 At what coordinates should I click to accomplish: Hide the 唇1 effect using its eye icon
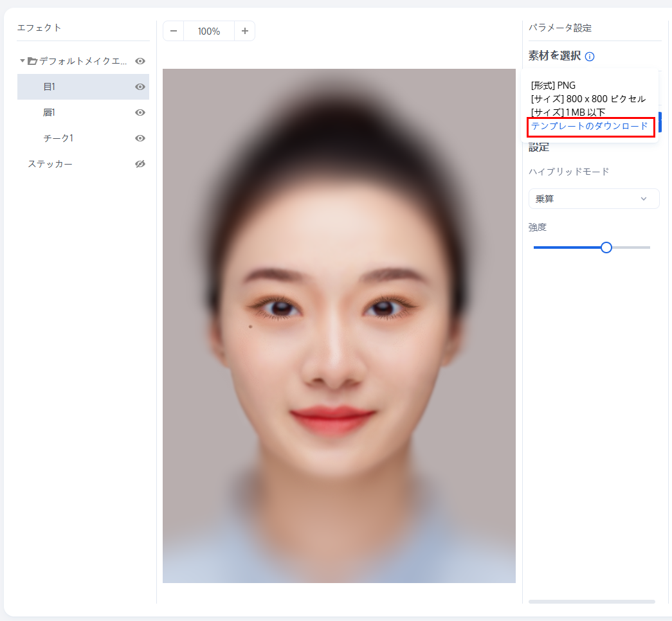140,113
